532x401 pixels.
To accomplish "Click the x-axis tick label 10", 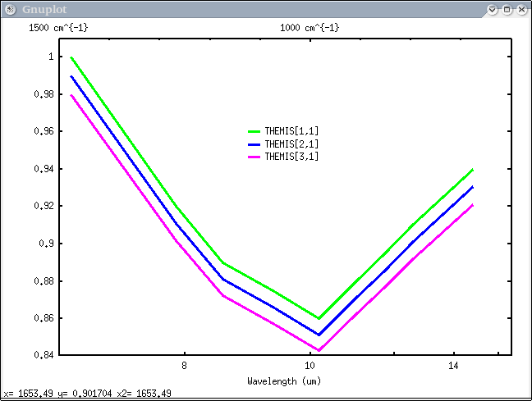I will pyautogui.click(x=310, y=366).
